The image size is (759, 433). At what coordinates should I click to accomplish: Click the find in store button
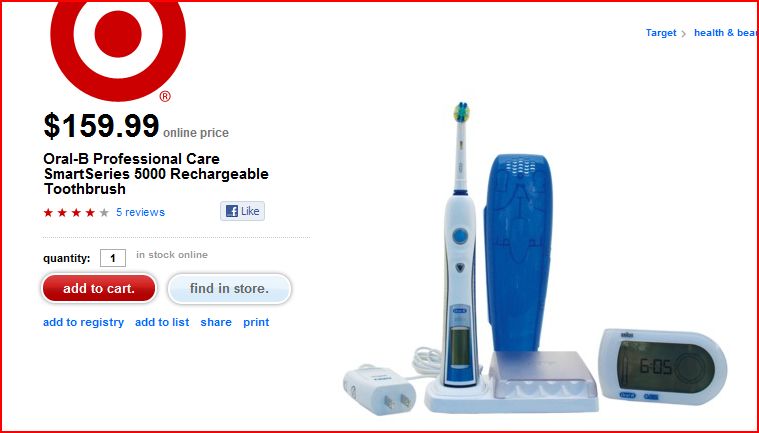click(x=229, y=288)
